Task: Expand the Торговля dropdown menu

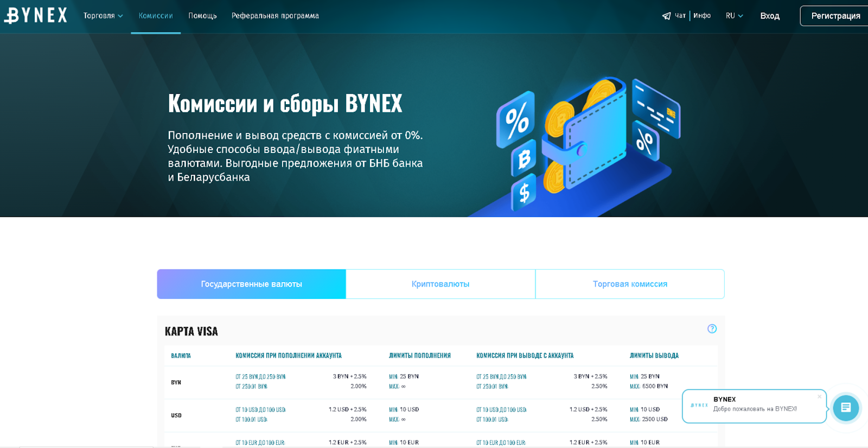Action: (x=103, y=16)
